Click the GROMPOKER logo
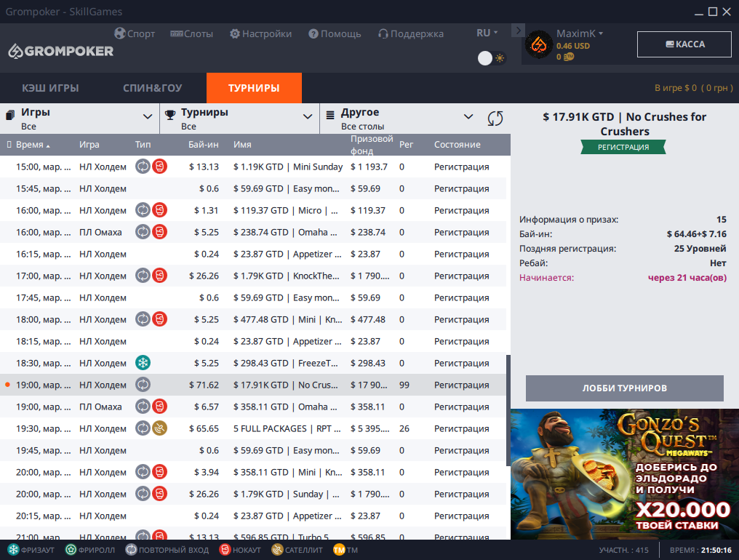Viewport: 739px width, 560px height. tap(61, 51)
